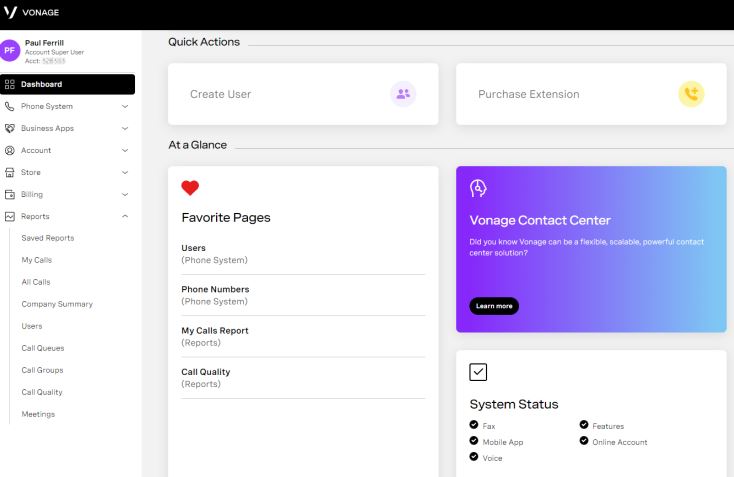
Task: Click the Vonage Contact Center heading
Action: click(540, 220)
